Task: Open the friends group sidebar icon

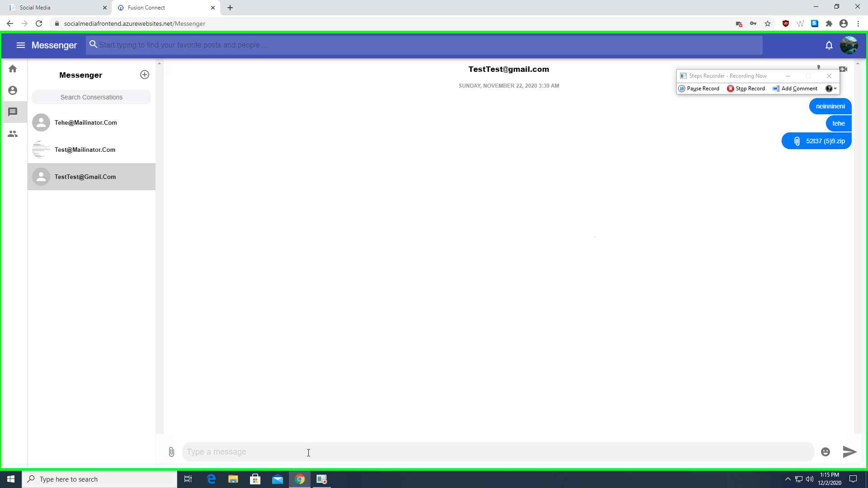Action: (13, 134)
